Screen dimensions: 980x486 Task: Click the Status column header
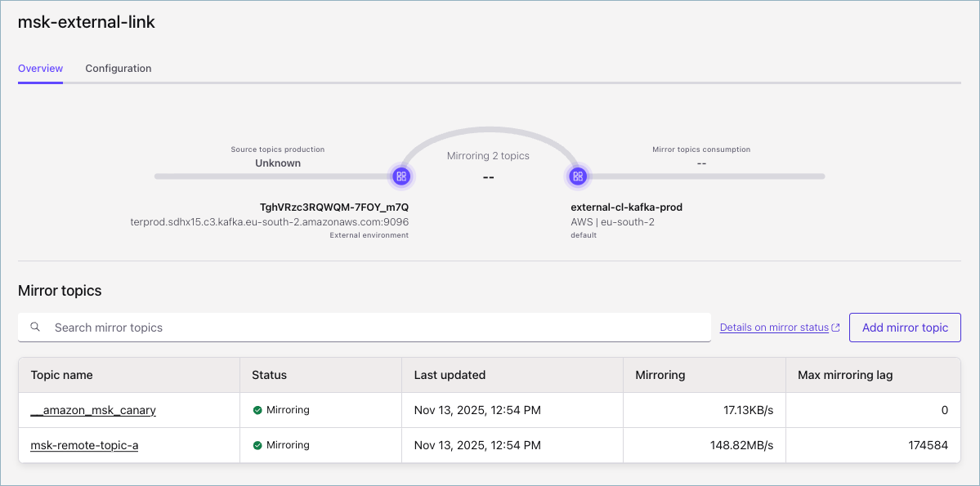point(267,374)
